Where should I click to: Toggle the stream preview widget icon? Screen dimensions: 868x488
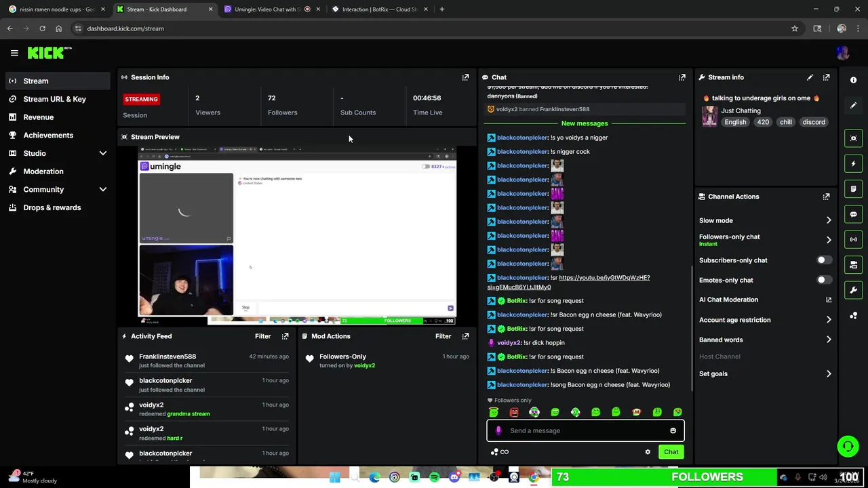tap(854, 138)
